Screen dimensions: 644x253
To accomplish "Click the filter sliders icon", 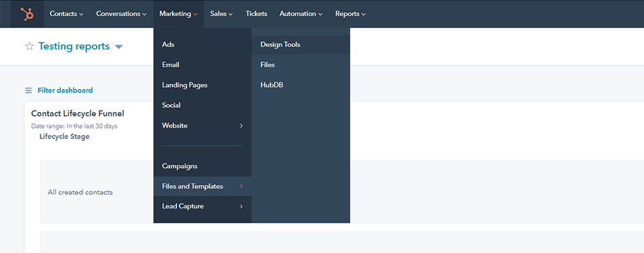I will coord(29,90).
